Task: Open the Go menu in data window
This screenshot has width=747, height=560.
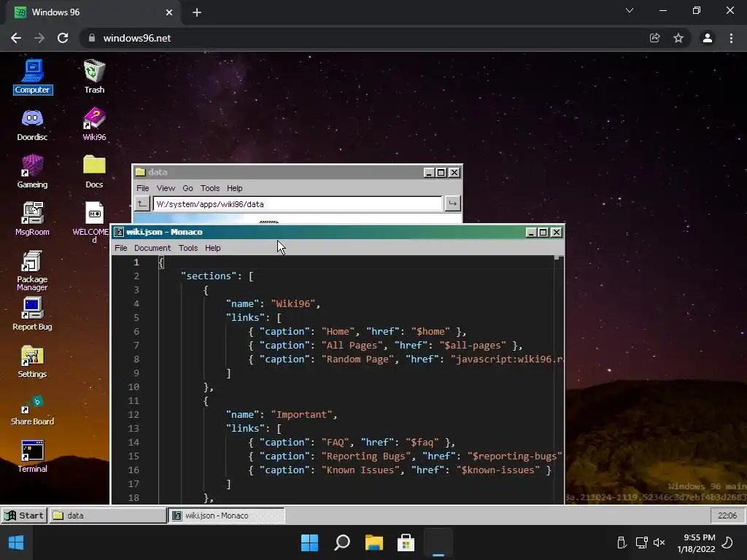Action: [x=187, y=188]
